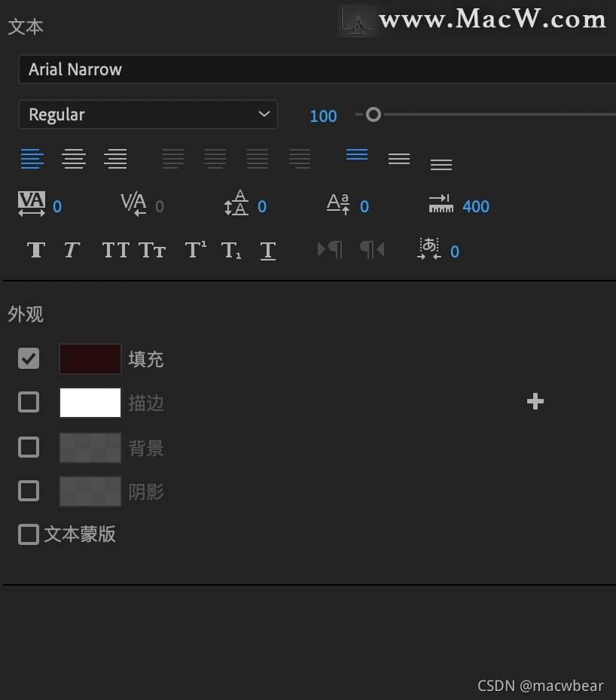
Task: Toggle all caps TT style
Action: pyautogui.click(x=116, y=250)
